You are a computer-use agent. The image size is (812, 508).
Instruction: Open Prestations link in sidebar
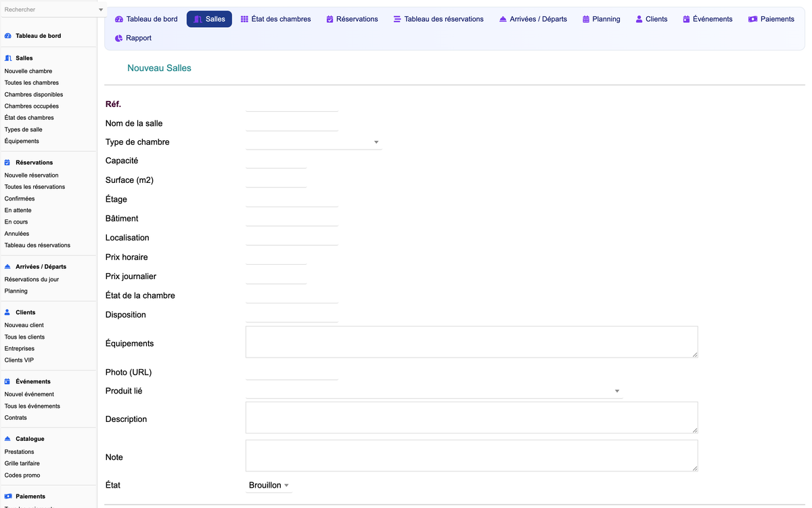20,452
